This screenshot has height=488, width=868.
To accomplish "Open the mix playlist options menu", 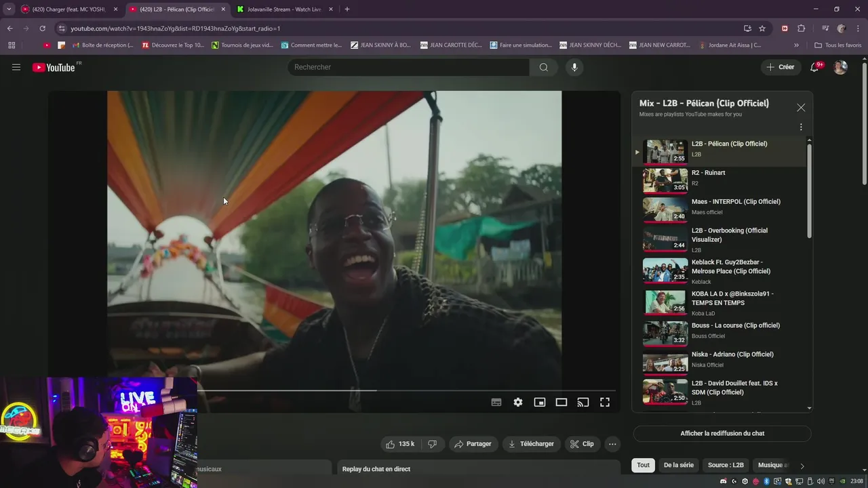I will [x=801, y=127].
